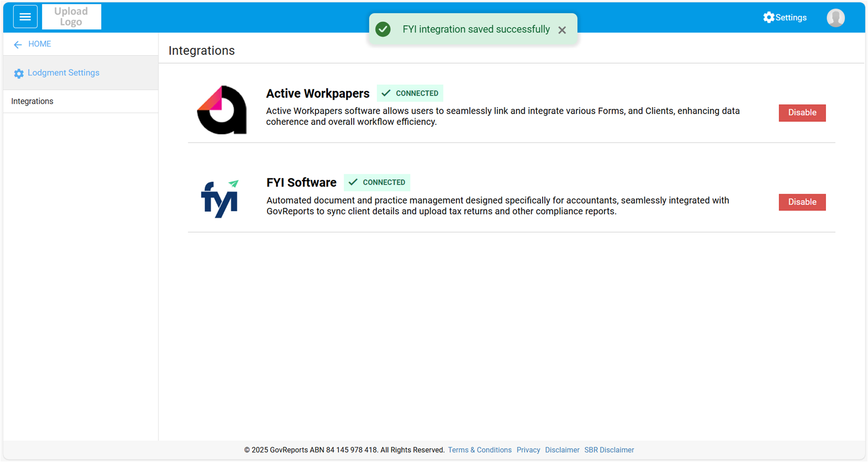
Task: Click the Lodgment Settings gear icon
Action: point(19,73)
